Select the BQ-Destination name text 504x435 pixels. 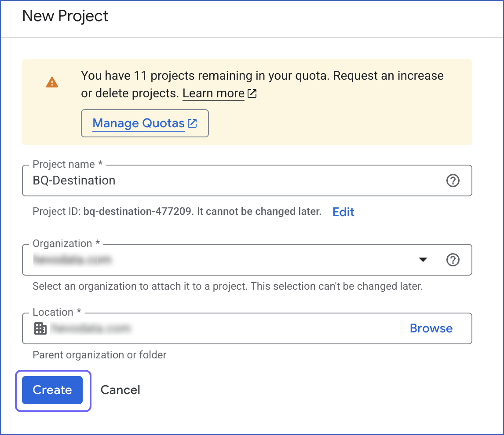pos(73,181)
